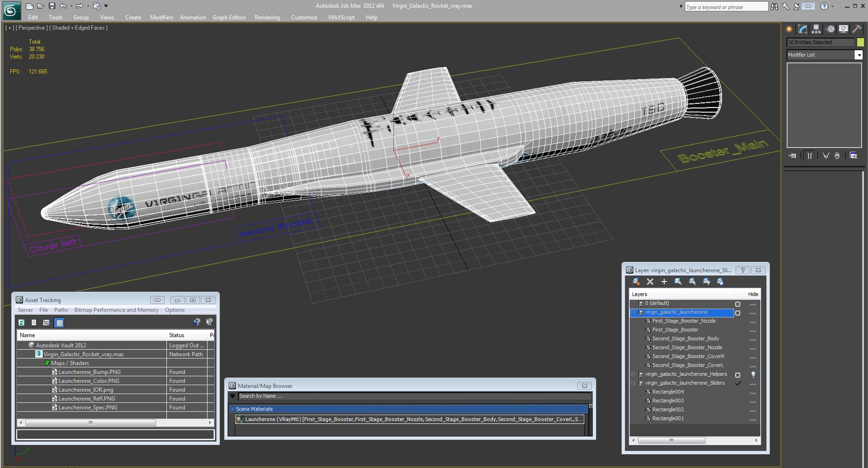Viewport: 868px width, 468px height.
Task: Toggle Show End Result icon in modifier stack
Action: [x=809, y=155]
